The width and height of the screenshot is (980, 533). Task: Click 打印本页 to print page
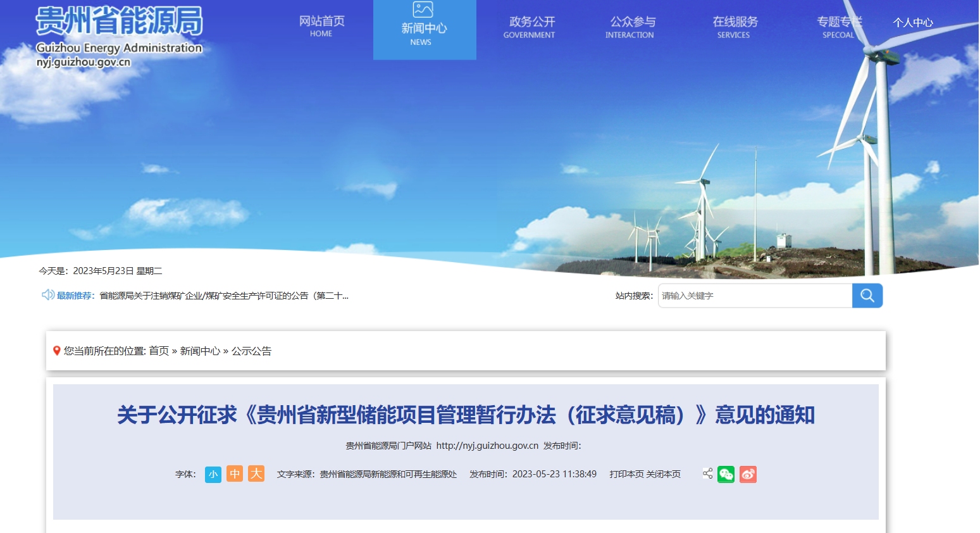(626, 474)
